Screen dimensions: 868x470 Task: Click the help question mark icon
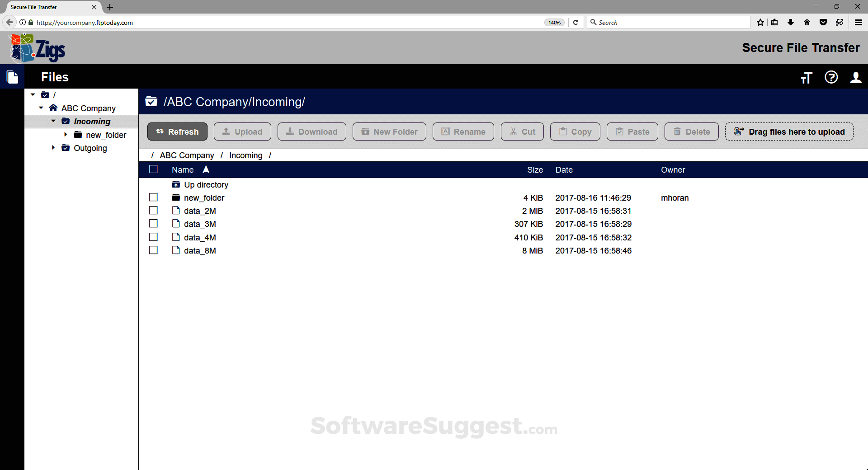(x=831, y=77)
